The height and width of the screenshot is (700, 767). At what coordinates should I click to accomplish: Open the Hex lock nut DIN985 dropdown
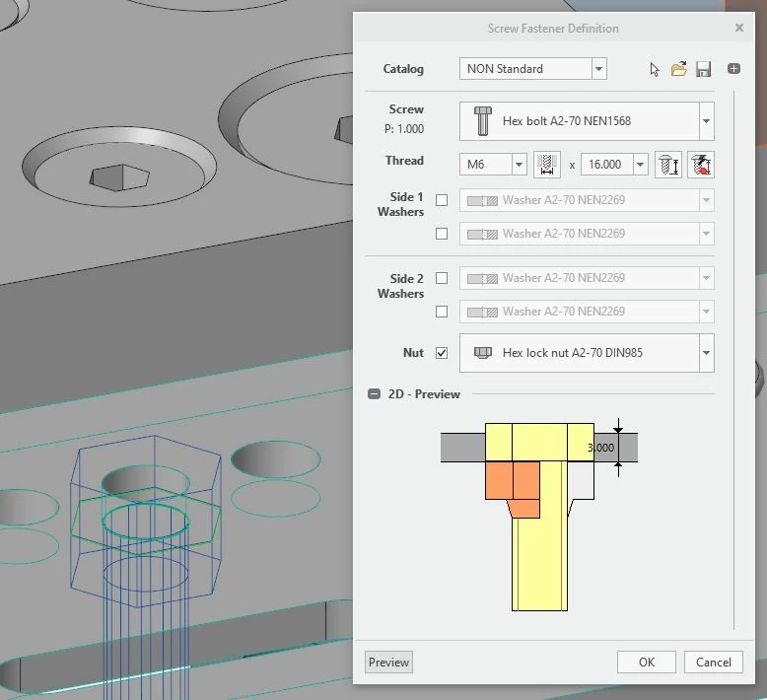click(706, 353)
